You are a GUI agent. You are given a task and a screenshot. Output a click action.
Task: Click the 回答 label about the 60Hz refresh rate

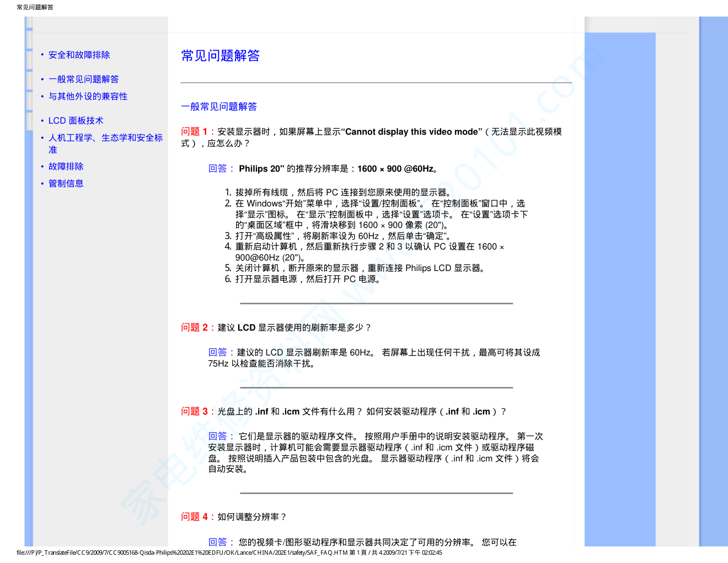coord(218,352)
